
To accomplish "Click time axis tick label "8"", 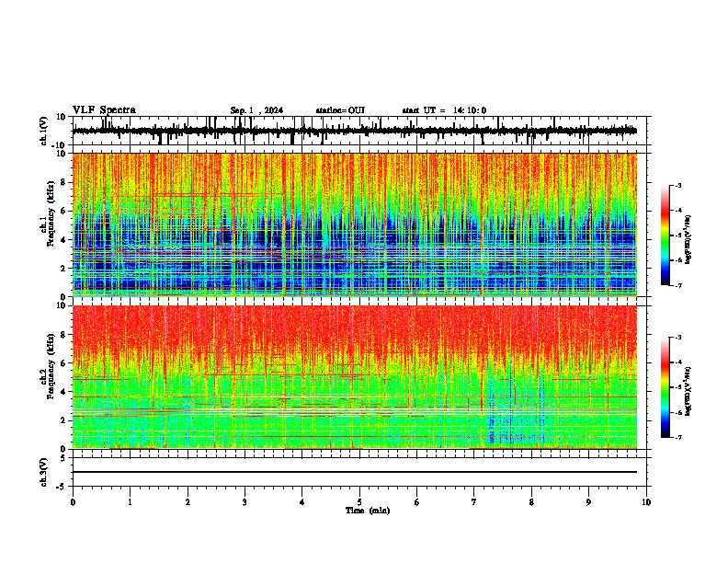I will (531, 502).
